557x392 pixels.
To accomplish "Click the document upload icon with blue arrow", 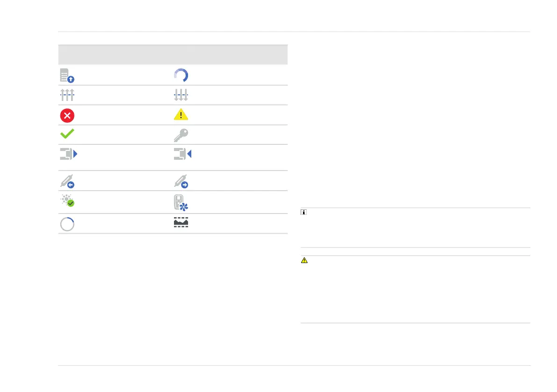I will [x=67, y=76].
